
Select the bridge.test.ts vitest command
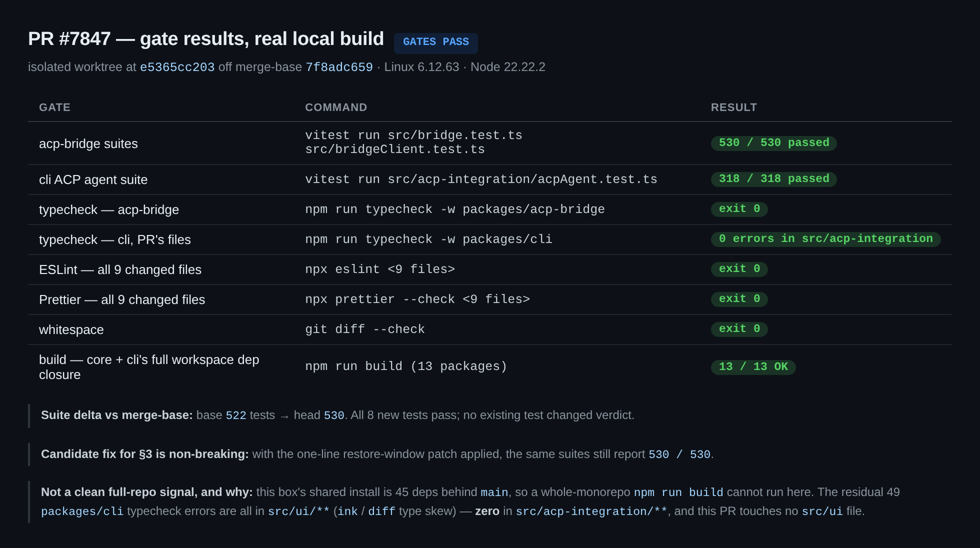(413, 142)
